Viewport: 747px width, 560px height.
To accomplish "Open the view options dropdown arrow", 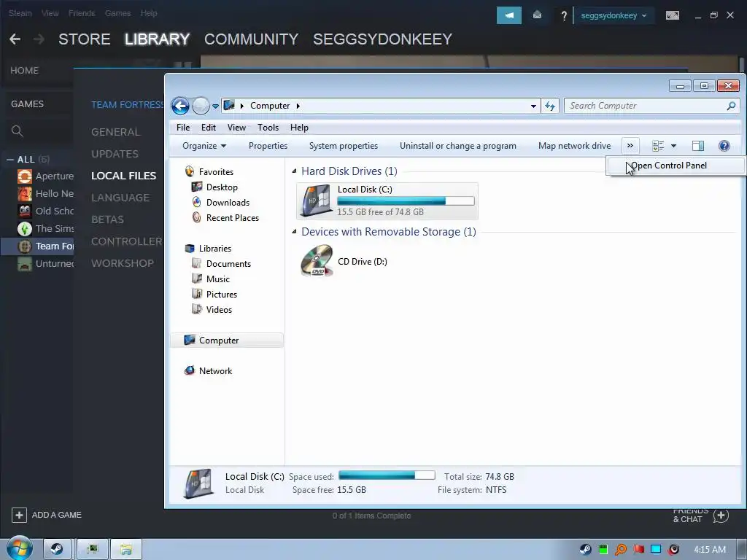I will pos(673,146).
